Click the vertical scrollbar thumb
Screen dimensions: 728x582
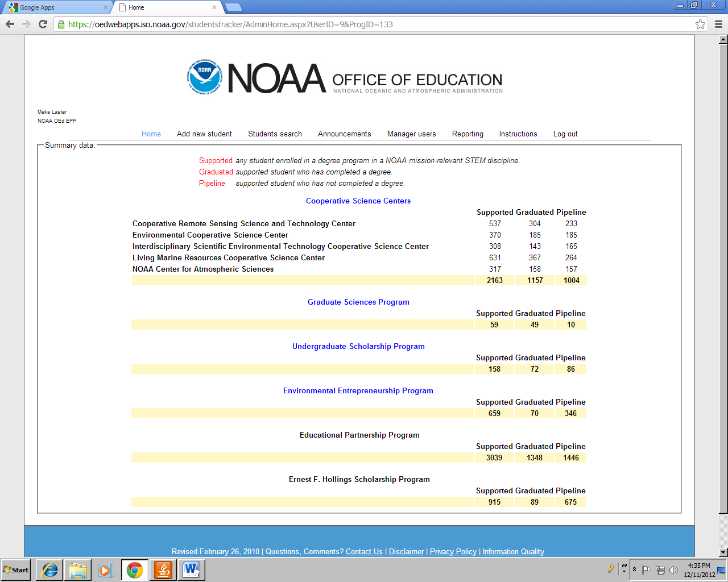723,280
